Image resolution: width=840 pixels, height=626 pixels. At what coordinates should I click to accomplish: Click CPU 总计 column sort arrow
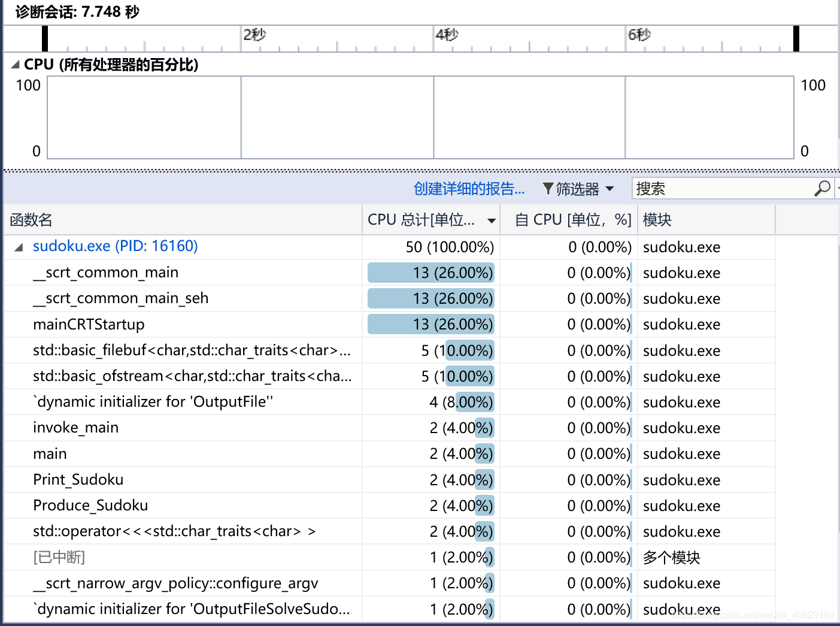[492, 220]
